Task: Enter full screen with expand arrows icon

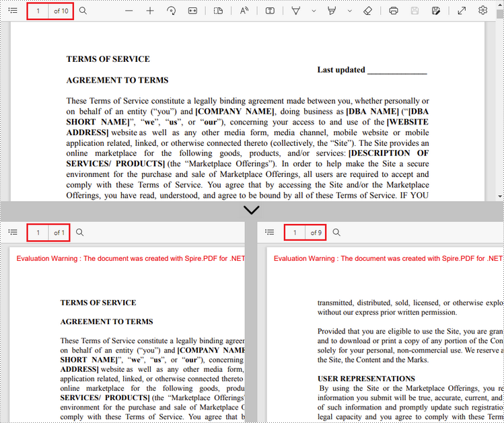Action: [x=462, y=11]
